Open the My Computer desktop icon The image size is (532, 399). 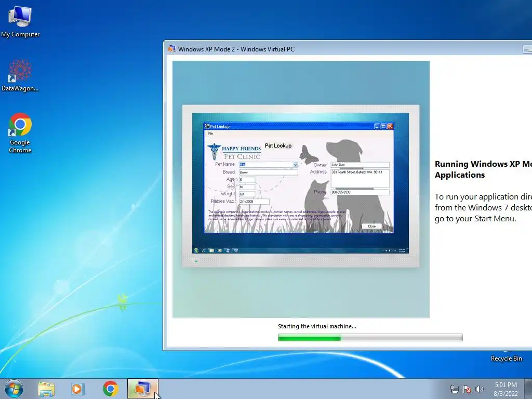pyautogui.click(x=20, y=21)
